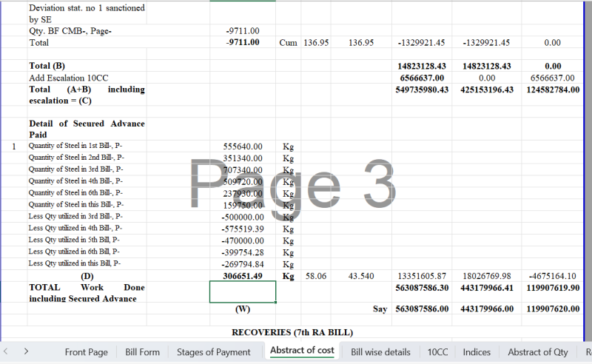
Task: Select the Add Escalation 10CC cell
Action: pyautogui.click(x=67, y=78)
